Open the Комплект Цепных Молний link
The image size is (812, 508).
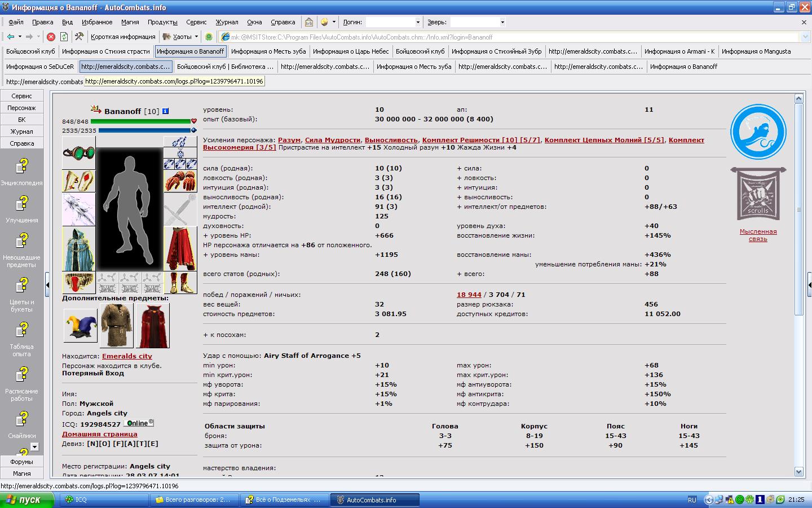pos(604,140)
